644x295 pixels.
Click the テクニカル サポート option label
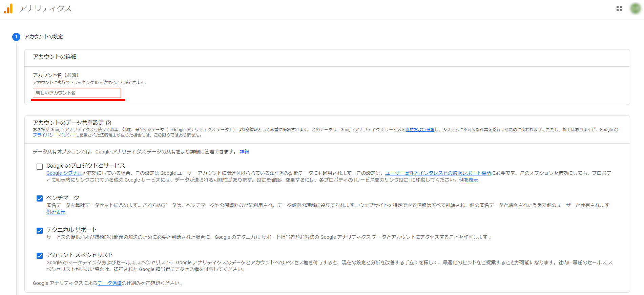71,230
